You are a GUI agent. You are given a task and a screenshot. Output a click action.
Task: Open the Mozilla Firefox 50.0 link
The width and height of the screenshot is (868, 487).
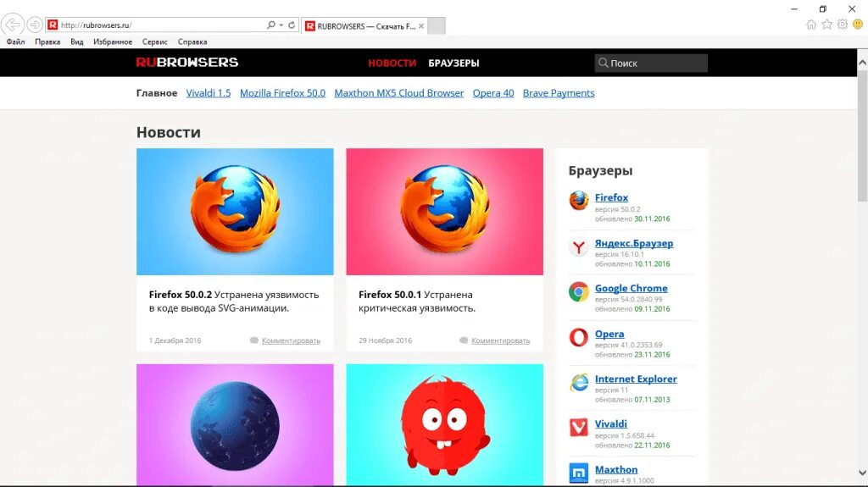(x=282, y=93)
